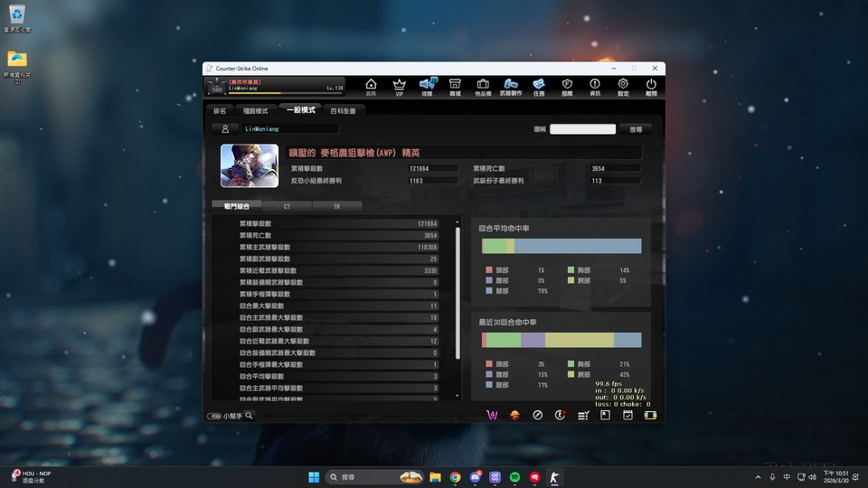Click the 離開 power icon
Image resolution: width=868 pixels, height=488 pixels.
point(651,87)
